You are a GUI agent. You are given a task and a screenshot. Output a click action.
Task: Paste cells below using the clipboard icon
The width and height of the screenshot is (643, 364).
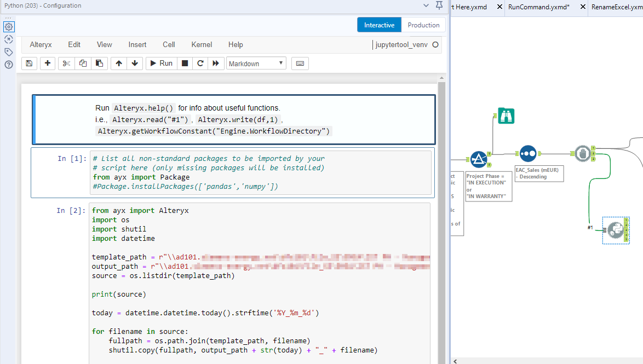tap(99, 63)
